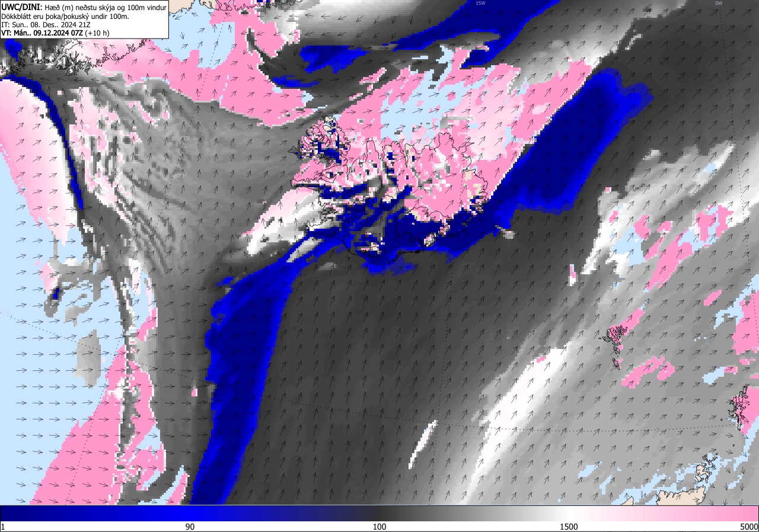
Task: Click the '90' label on color scale
Action: (x=190, y=527)
